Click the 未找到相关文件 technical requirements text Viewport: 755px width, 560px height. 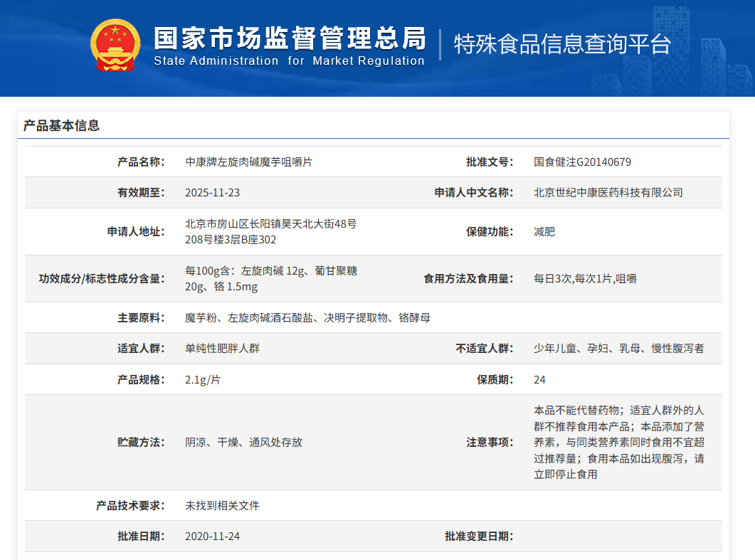[222, 506]
